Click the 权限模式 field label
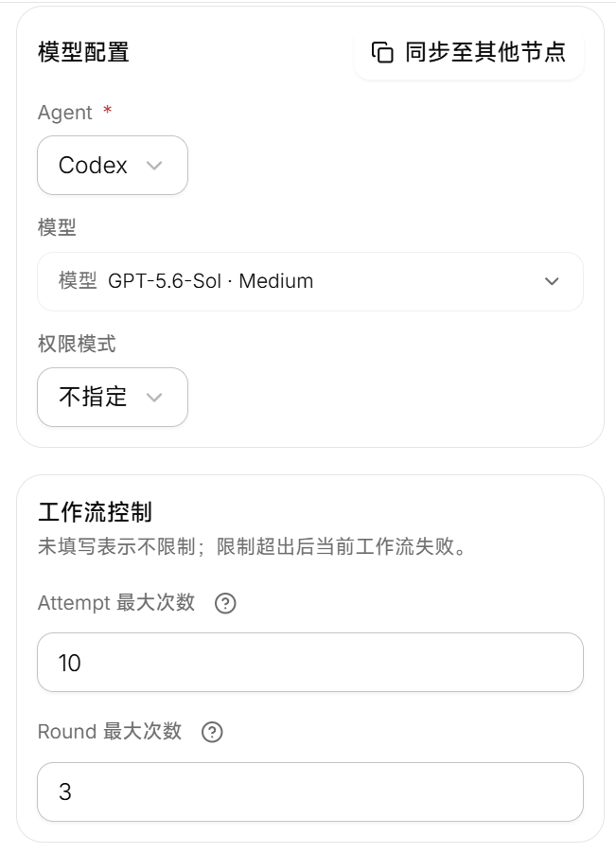This screenshot has width=616, height=853. click(77, 344)
